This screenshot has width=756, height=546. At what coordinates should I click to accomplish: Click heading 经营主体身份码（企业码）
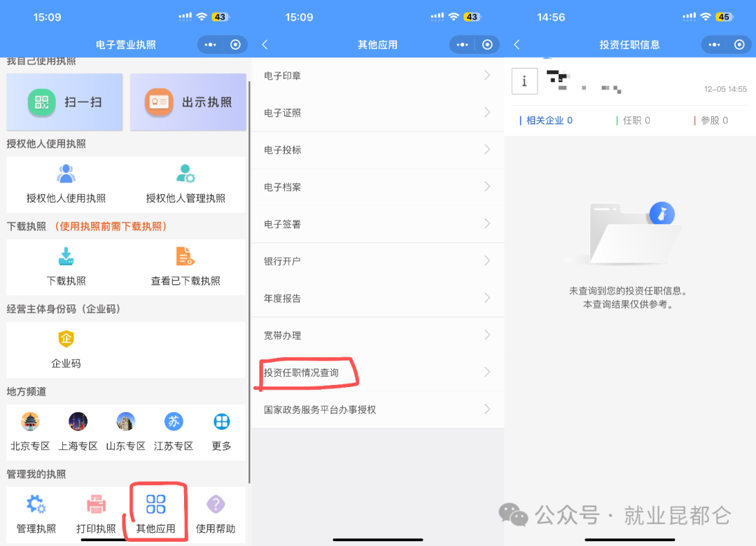(x=63, y=309)
